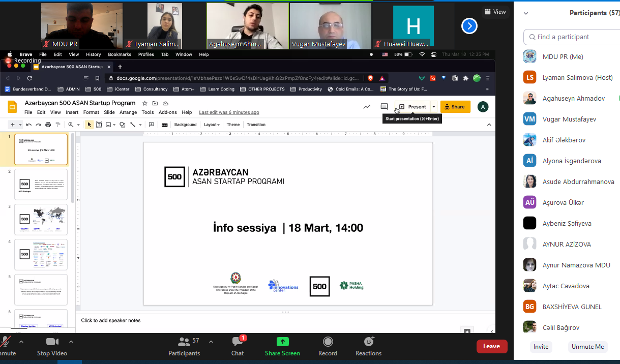Open the Layout dropdown in the toolbar

point(212,125)
